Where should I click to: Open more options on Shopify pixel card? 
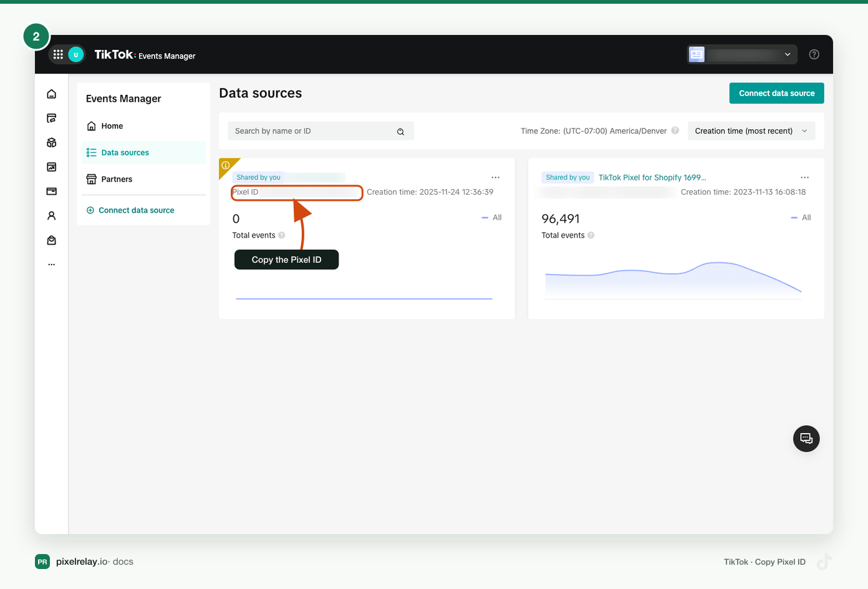coord(805,178)
